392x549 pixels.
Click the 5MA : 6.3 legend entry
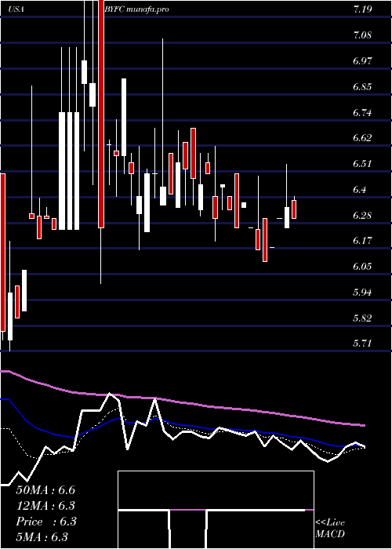coord(42,536)
